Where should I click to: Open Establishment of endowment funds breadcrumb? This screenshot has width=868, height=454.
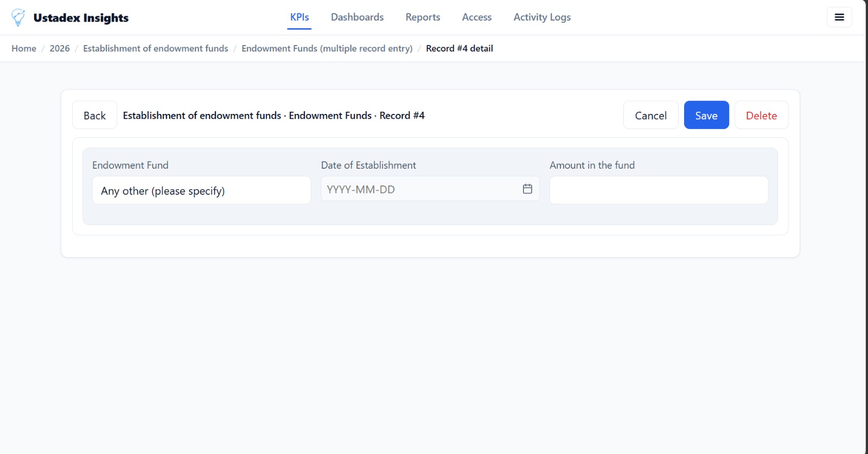(156, 48)
